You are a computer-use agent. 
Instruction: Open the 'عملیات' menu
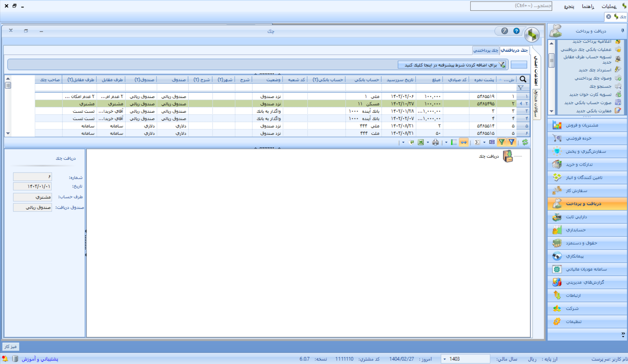pos(609,6)
